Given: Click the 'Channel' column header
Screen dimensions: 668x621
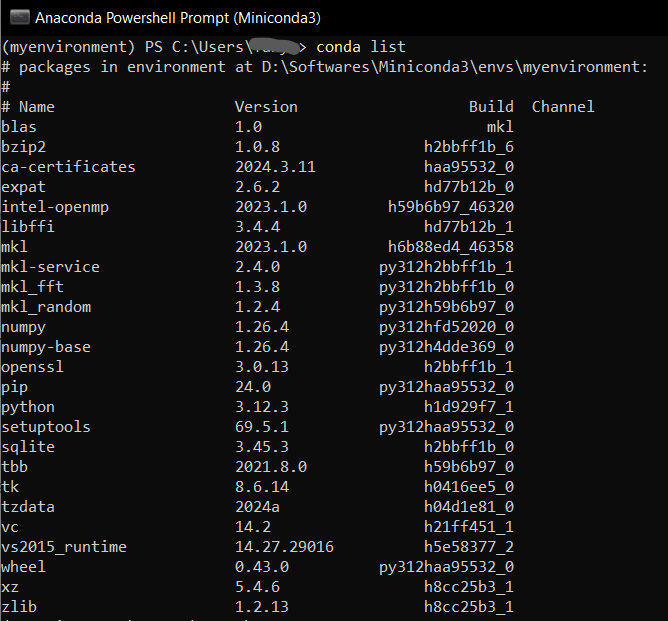Looking at the screenshot, I should [x=563, y=107].
